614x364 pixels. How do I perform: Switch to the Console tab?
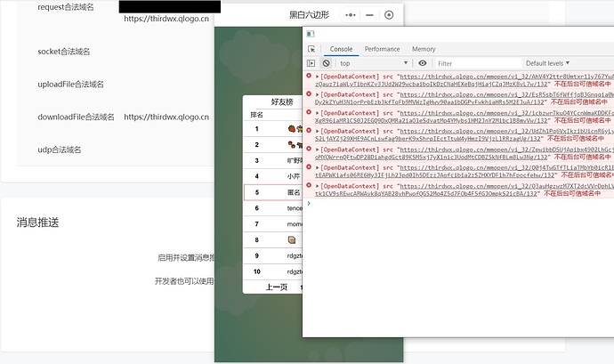(341, 49)
